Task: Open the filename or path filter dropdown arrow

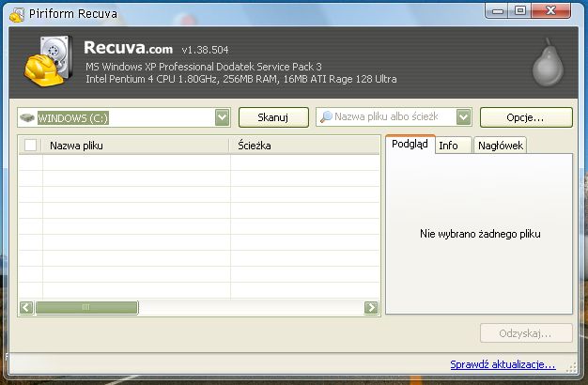Action: click(x=463, y=117)
